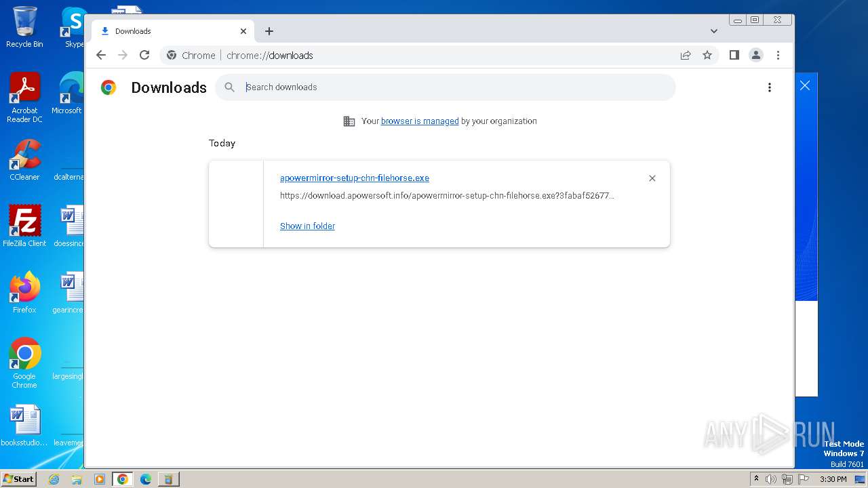The image size is (868, 488).
Task: Open Microsoft Edge from taskbar
Action: pos(145,479)
